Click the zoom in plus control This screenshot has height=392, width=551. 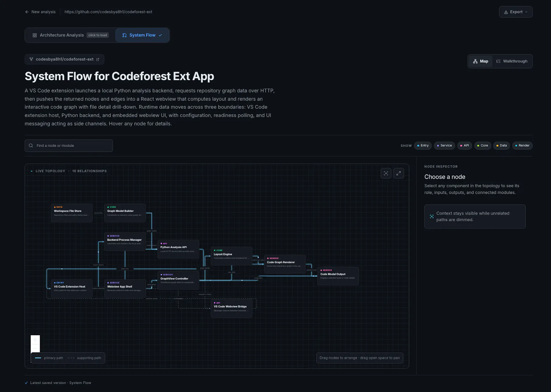pos(35,340)
